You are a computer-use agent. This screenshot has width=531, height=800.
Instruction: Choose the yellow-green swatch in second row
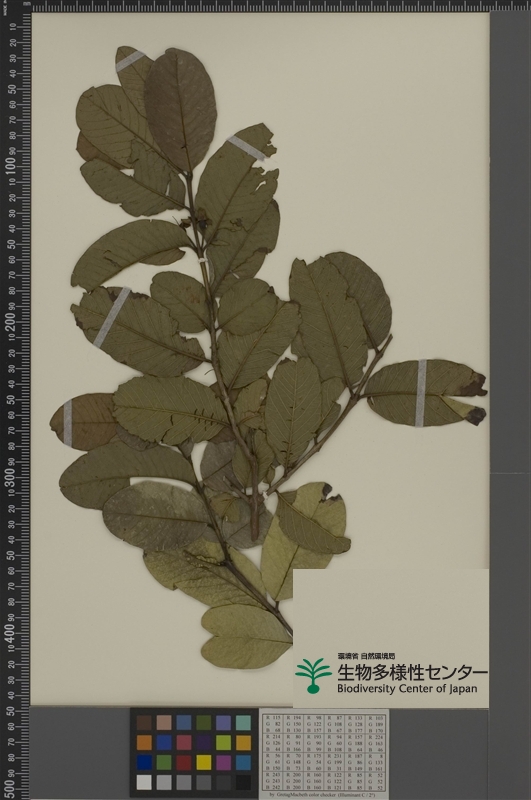click(223, 742)
